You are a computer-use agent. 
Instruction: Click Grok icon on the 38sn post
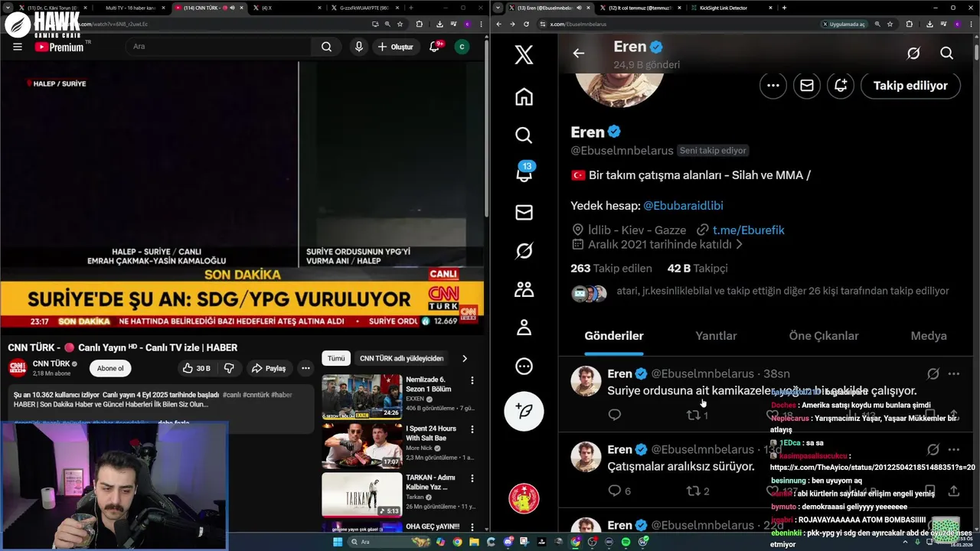point(933,373)
